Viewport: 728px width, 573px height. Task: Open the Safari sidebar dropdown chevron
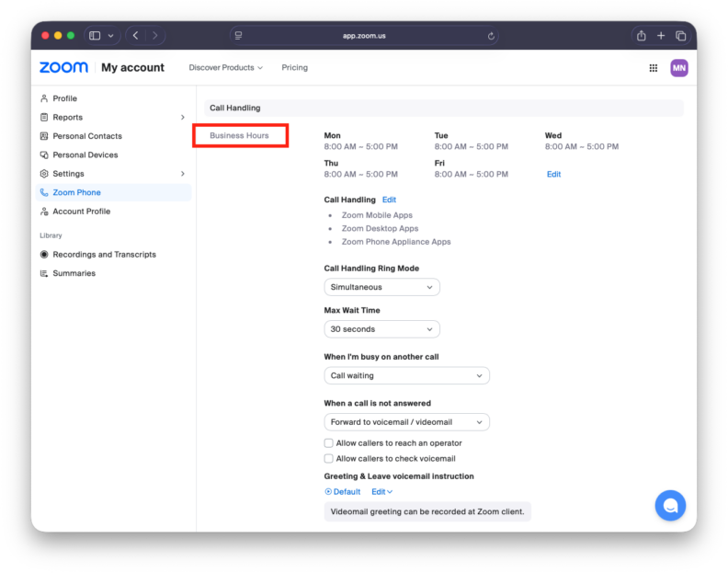point(110,36)
